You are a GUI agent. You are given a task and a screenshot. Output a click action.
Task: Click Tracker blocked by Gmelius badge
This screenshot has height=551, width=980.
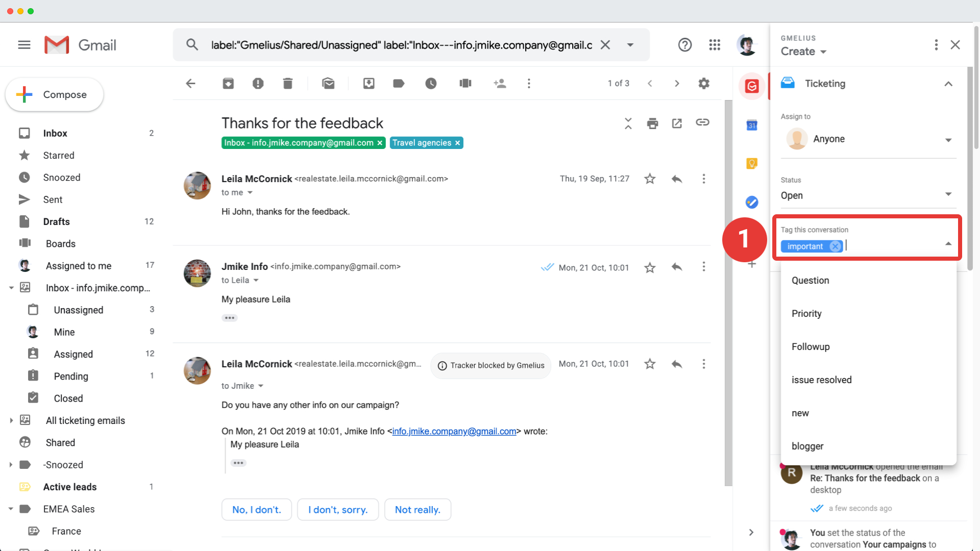[x=491, y=365]
